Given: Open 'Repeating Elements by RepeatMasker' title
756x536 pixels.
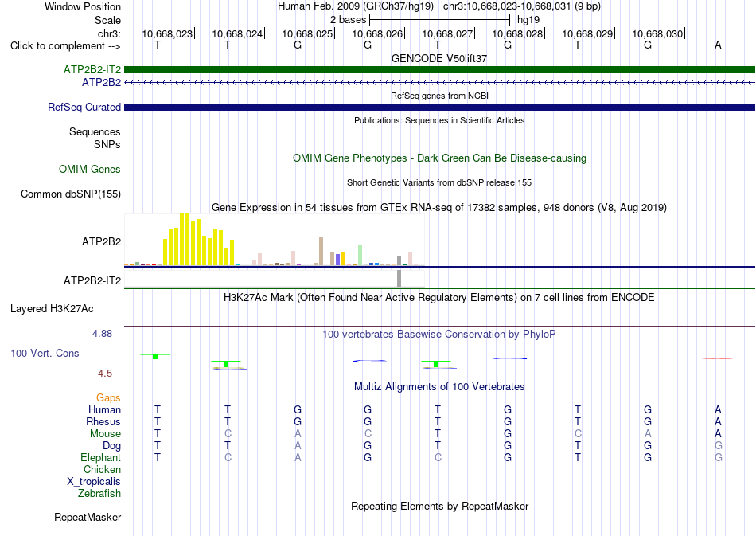Looking at the screenshot, I should click(439, 506).
